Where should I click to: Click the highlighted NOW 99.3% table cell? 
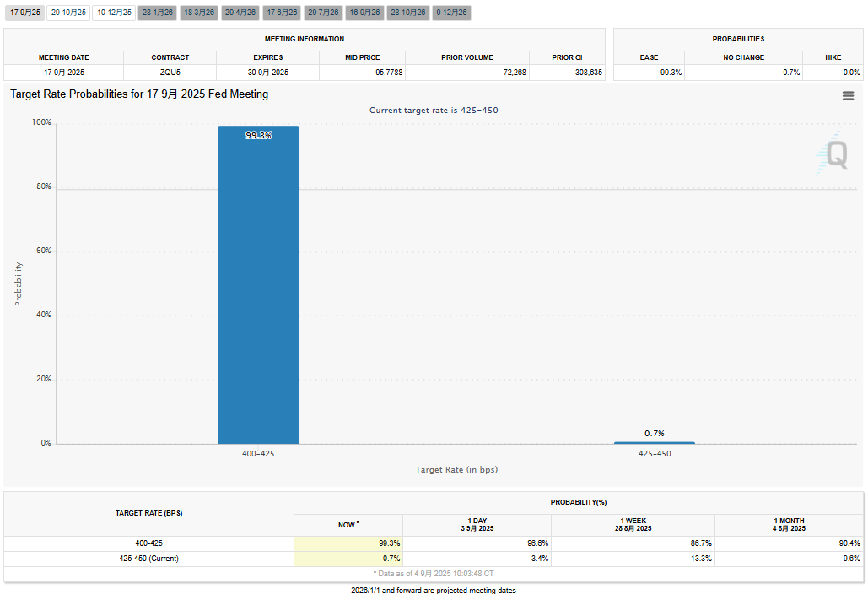pyautogui.click(x=348, y=543)
